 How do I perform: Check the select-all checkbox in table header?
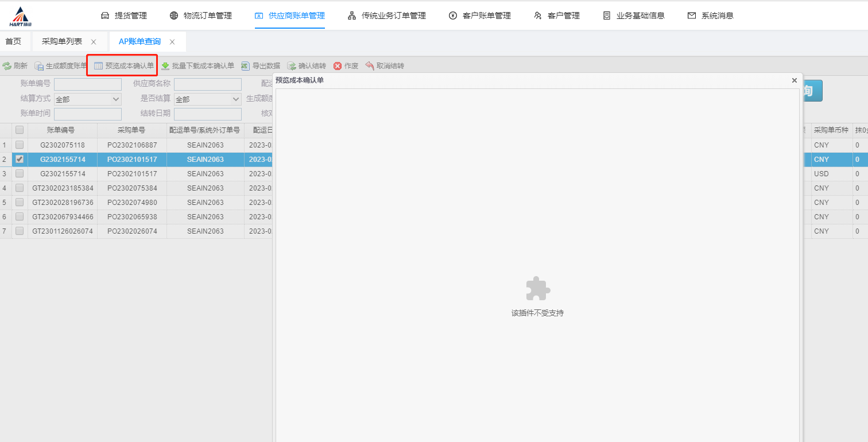[19, 130]
